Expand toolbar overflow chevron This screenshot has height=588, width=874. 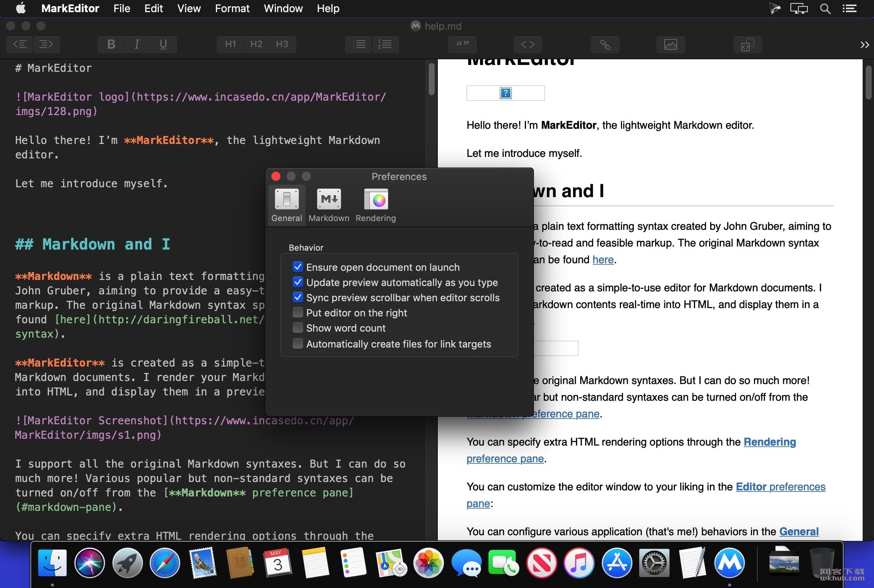point(864,45)
